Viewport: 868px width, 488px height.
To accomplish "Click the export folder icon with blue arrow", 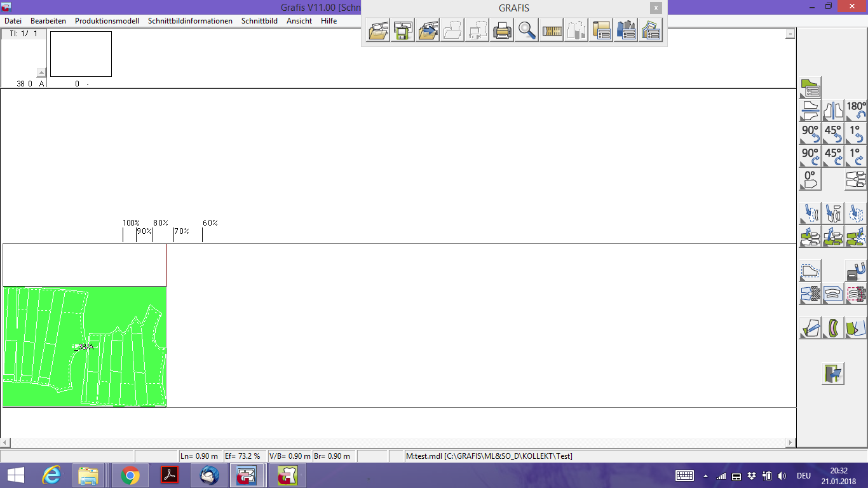I will click(x=428, y=30).
